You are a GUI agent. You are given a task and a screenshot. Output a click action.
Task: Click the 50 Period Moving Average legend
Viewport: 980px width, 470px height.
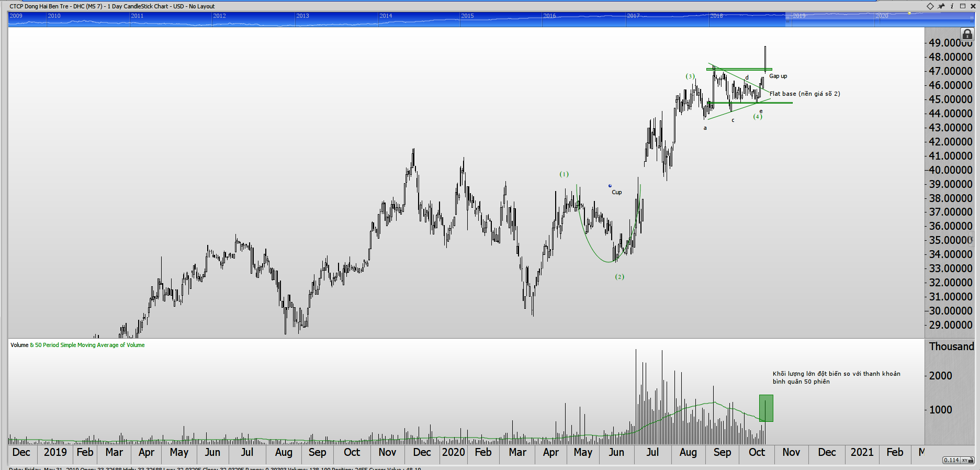89,345
